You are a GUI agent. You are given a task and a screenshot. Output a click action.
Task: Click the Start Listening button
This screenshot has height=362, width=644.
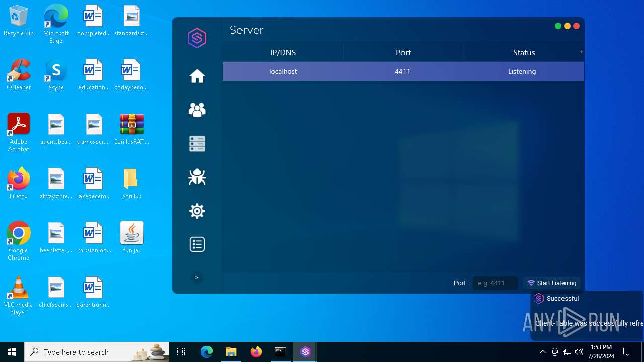[x=552, y=283]
